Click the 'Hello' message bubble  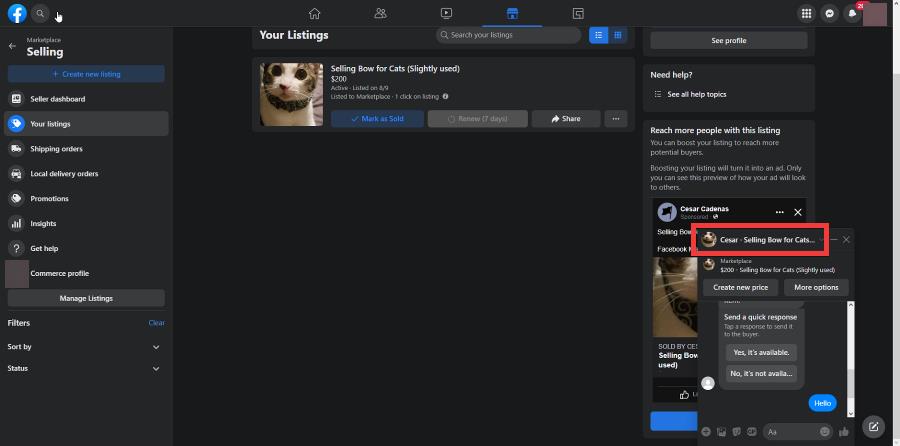tap(823, 404)
